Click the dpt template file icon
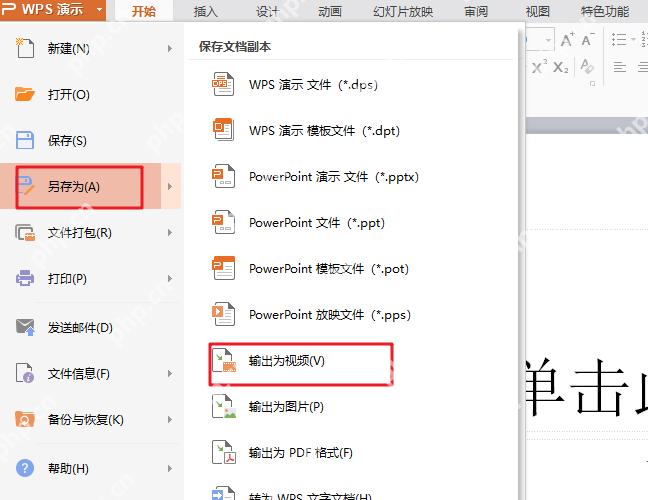This screenshot has height=500, width=648. pyautogui.click(x=223, y=130)
